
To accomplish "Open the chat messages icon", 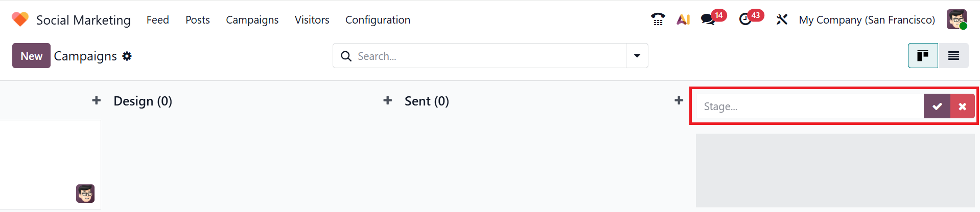I will pyautogui.click(x=708, y=19).
